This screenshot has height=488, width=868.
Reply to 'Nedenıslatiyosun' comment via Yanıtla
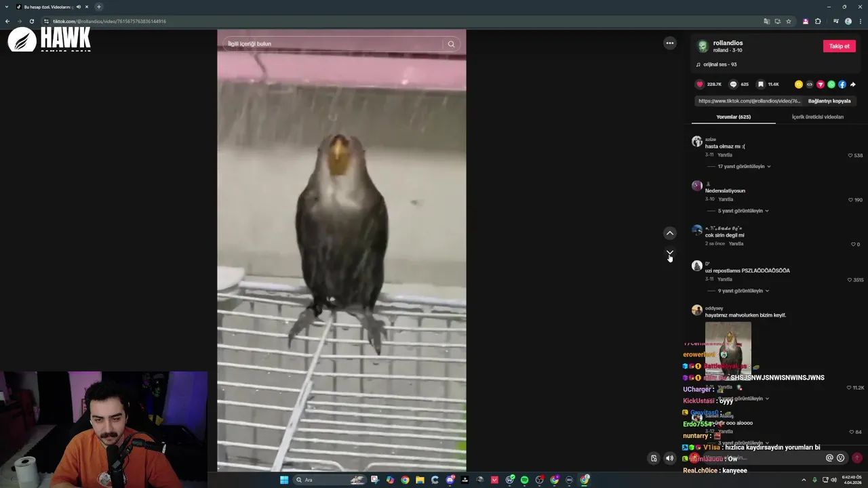coord(726,199)
